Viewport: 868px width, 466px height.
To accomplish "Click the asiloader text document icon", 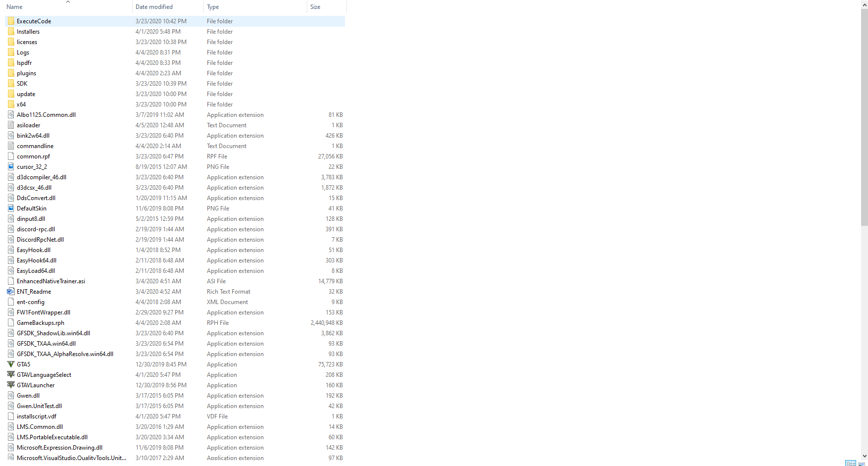I will pos(11,125).
